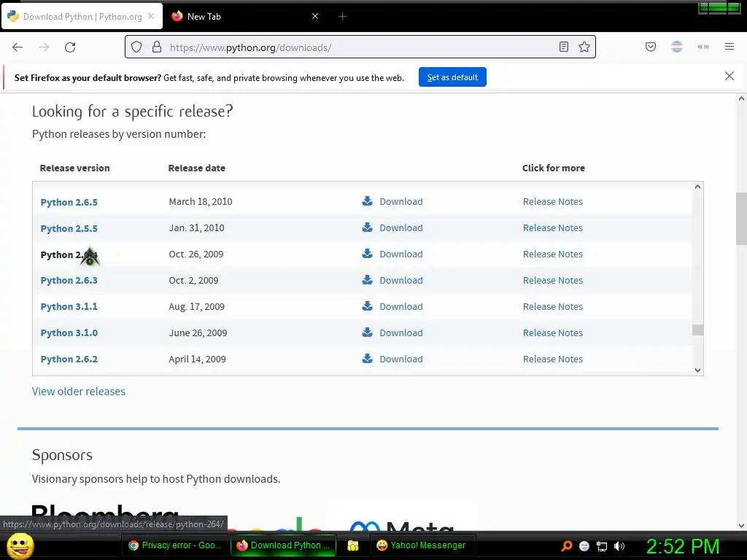
Task: Switch to the New Tab tab
Action: click(245, 17)
